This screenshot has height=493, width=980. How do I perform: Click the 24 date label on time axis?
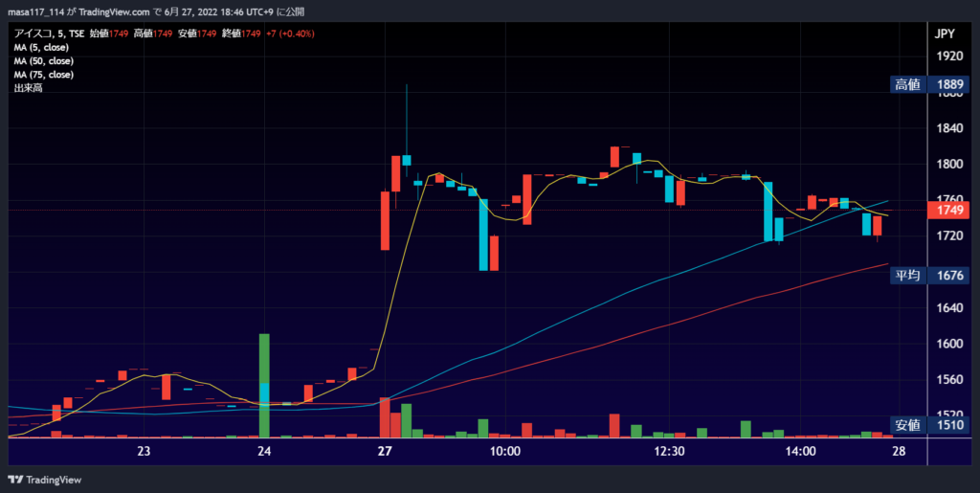click(264, 452)
